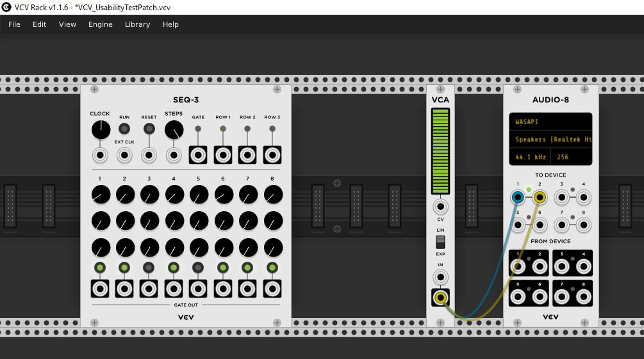Click step 3 gate out jack
The height and width of the screenshot is (359, 644).
tap(149, 289)
